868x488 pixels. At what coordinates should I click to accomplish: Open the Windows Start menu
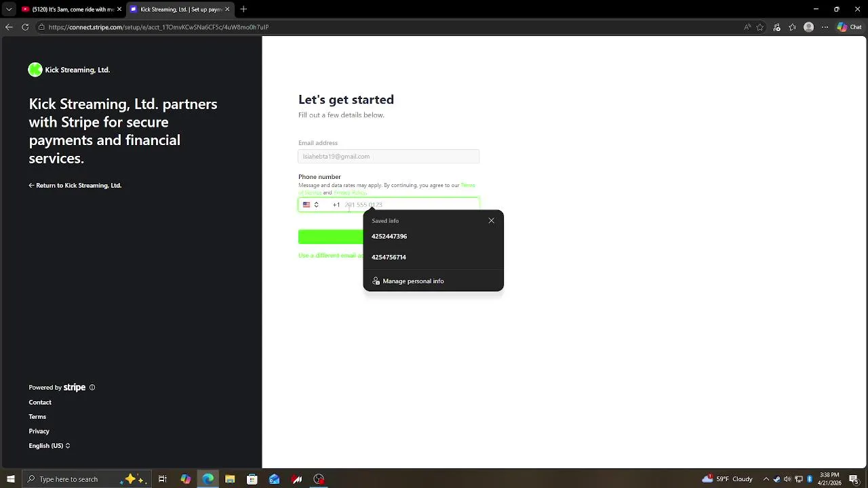(x=11, y=479)
